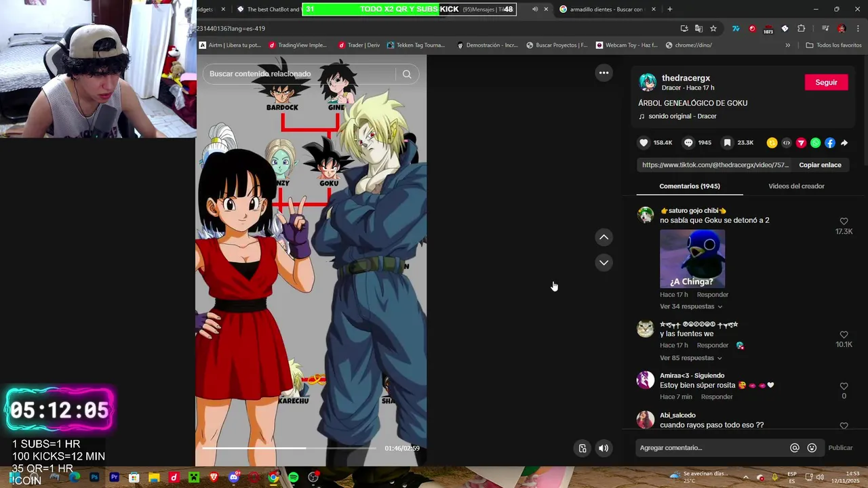Get embed code via the code icon
This screenshot has width=868, height=488.
click(x=787, y=143)
